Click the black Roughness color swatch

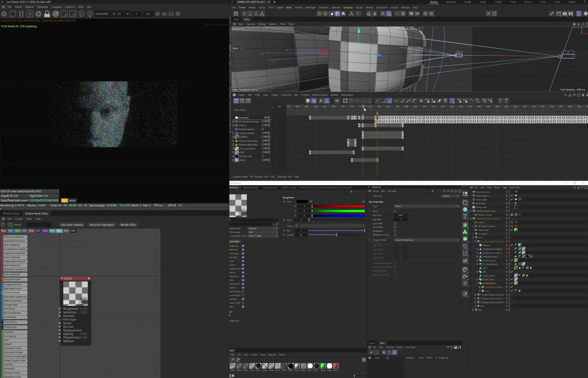[302, 201]
